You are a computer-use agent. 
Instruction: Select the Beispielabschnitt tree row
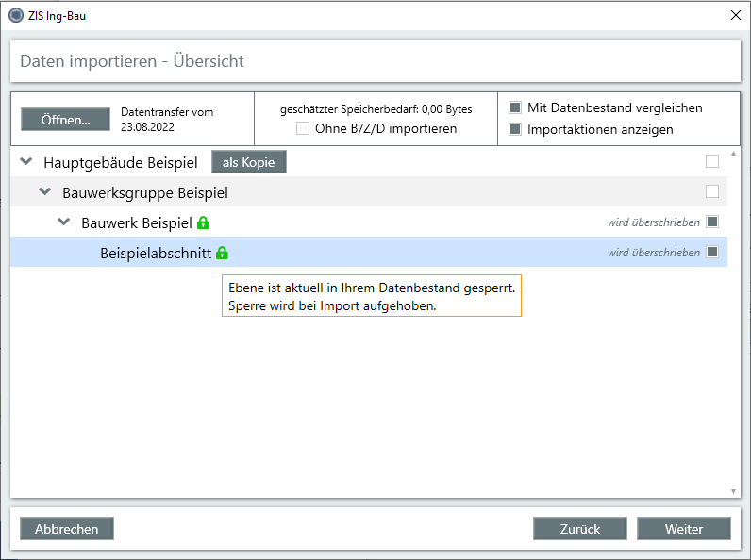click(x=155, y=253)
